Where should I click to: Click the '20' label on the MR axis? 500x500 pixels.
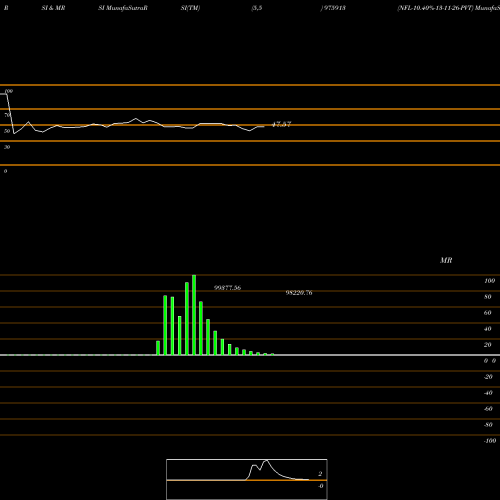pos(488,345)
